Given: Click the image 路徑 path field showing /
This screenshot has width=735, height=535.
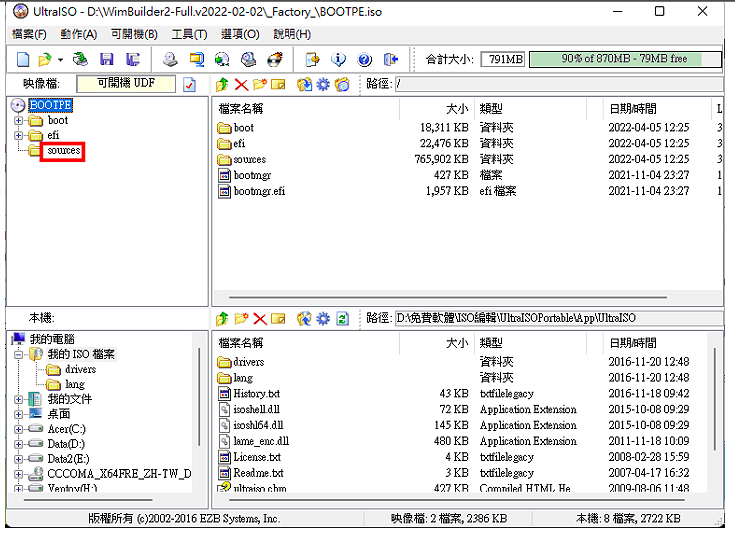Looking at the screenshot, I should pyautogui.click(x=558, y=84).
